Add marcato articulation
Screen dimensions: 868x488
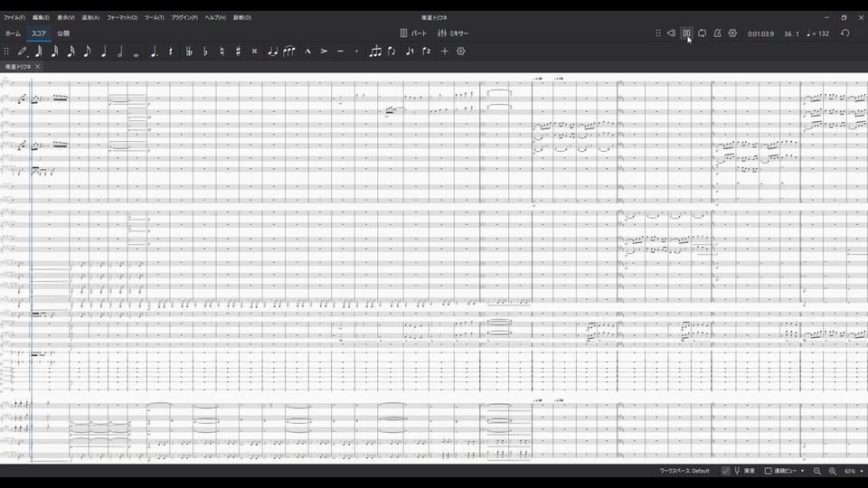[x=307, y=52]
